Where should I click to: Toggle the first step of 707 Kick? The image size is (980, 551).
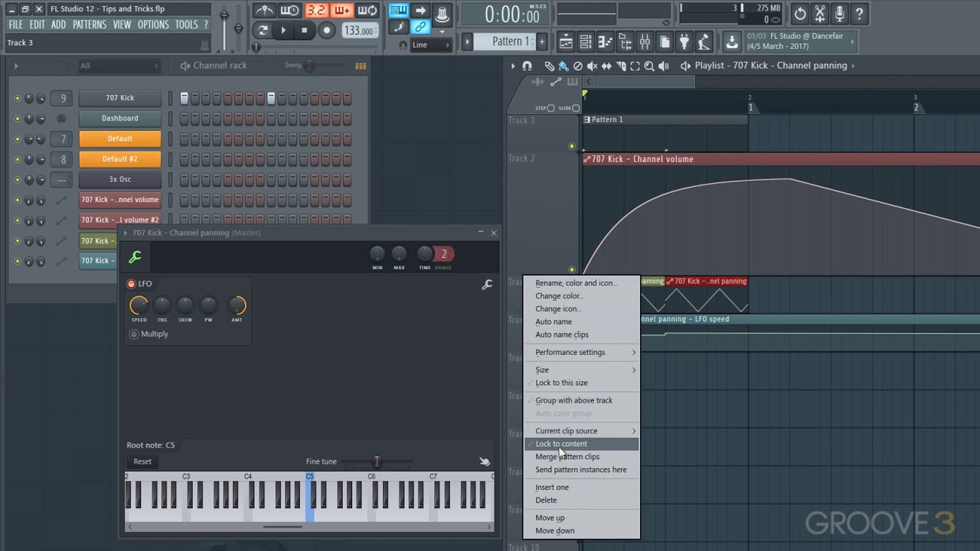[185, 98]
